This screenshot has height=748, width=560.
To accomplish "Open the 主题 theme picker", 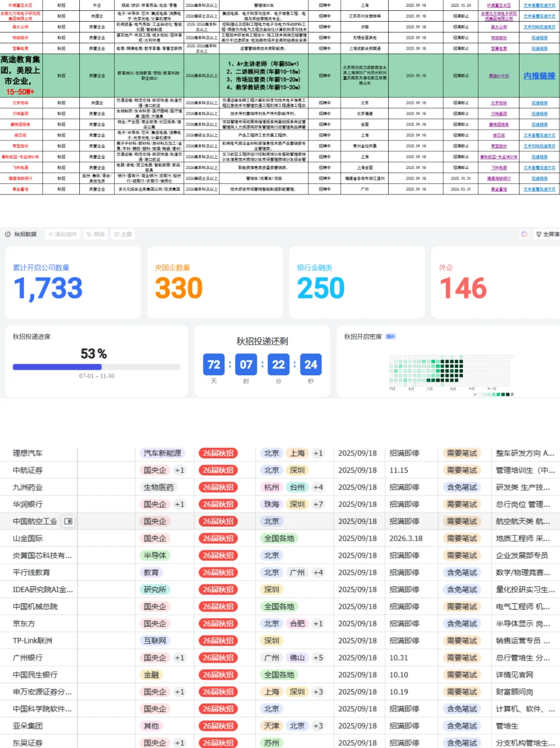I will pos(123,234).
